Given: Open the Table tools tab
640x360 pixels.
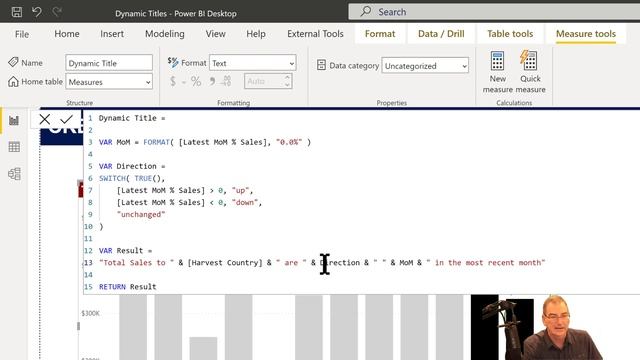Looking at the screenshot, I should pyautogui.click(x=510, y=34).
